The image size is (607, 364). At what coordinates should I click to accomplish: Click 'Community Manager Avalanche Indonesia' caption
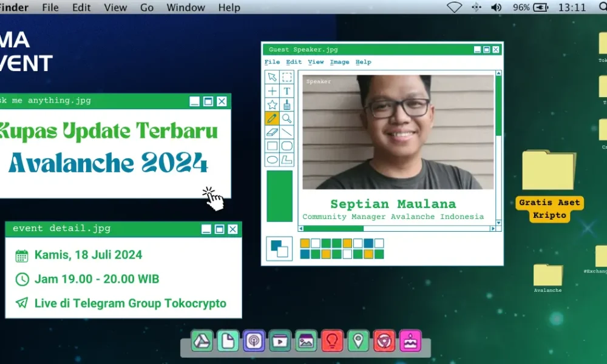tap(393, 217)
